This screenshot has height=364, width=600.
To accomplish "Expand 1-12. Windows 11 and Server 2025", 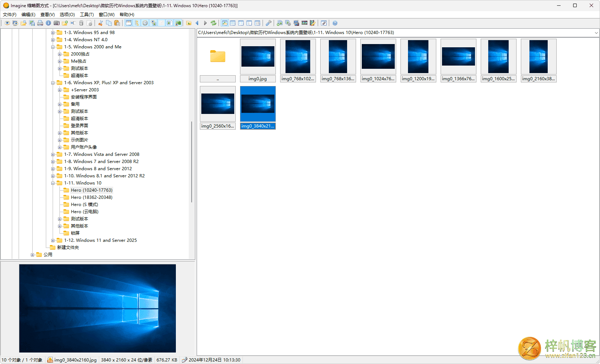I will (53, 240).
